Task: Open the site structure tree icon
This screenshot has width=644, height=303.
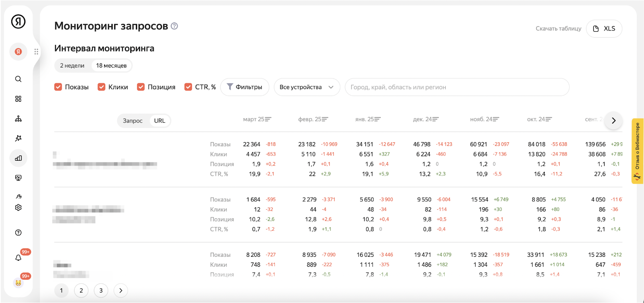Action: point(18,119)
